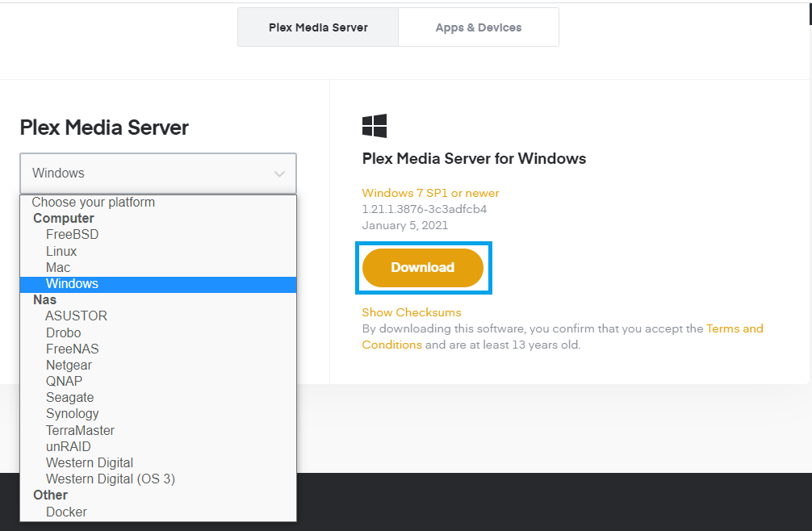
Task: Choose plain Western Digital option
Action: coord(158,462)
